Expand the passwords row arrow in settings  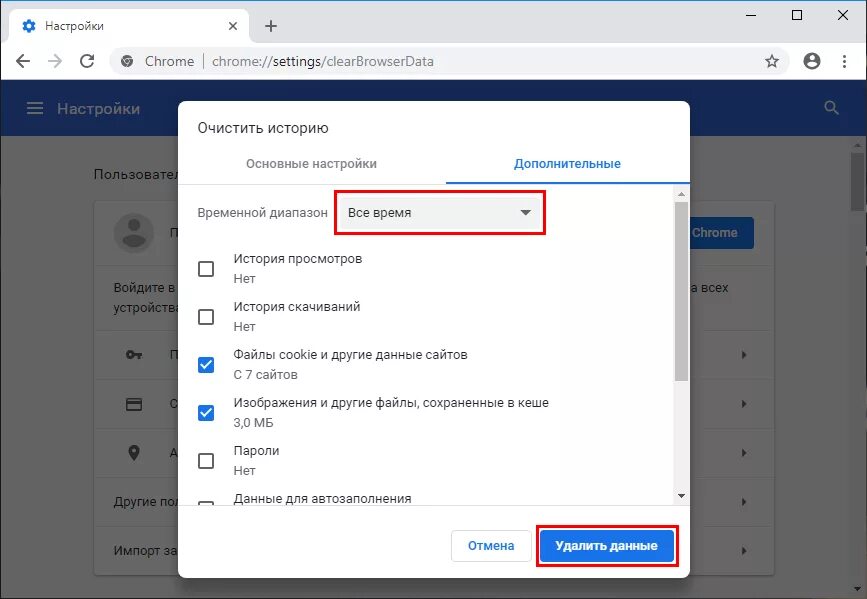click(x=744, y=355)
